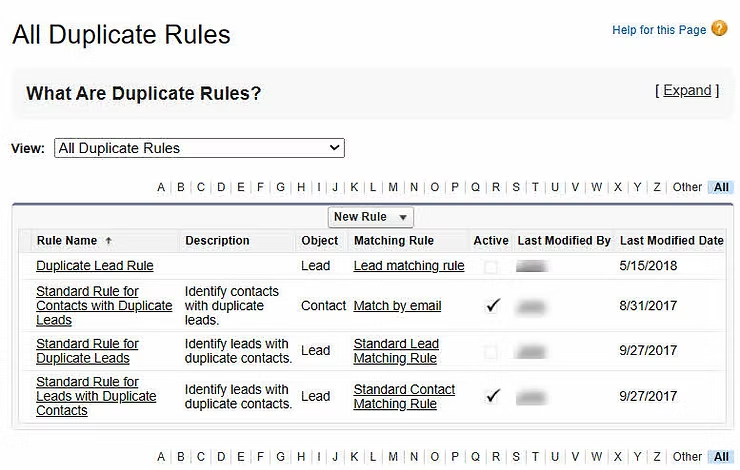Select Other in the top alphabet filter

(687, 187)
